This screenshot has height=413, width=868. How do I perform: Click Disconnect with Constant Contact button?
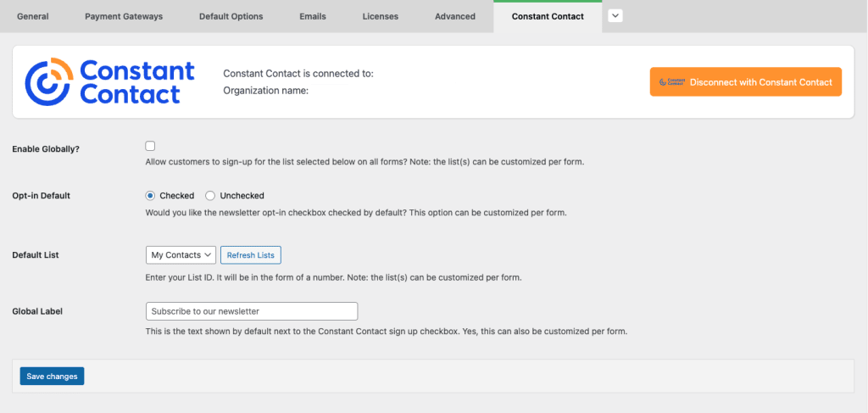click(746, 82)
